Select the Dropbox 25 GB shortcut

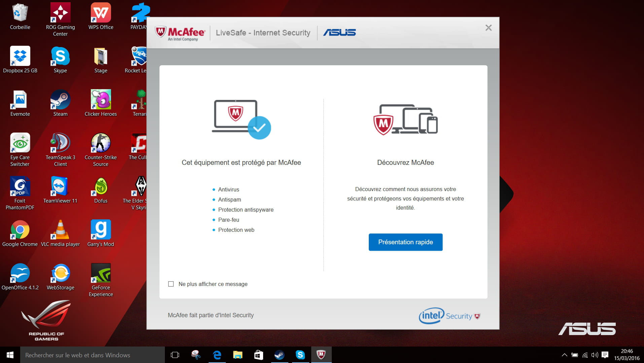20,60
